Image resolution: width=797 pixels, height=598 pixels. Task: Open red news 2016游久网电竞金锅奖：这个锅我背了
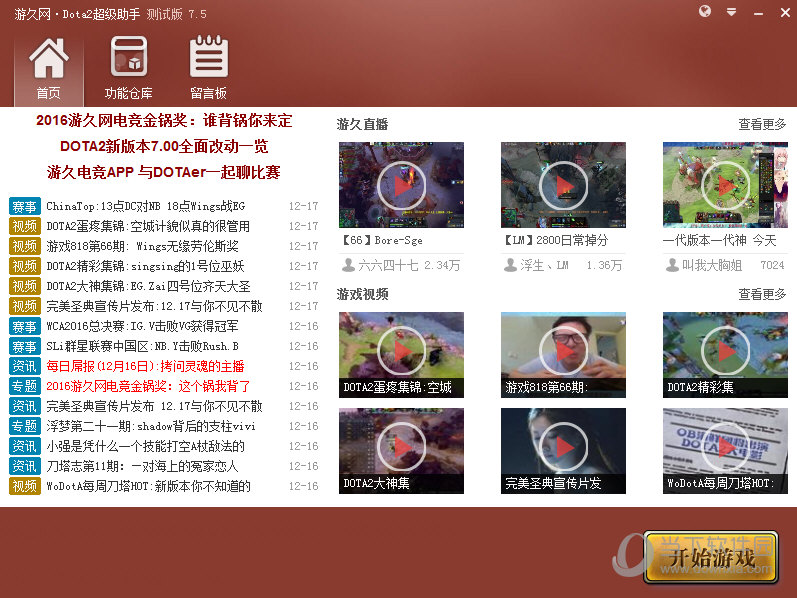click(148, 386)
